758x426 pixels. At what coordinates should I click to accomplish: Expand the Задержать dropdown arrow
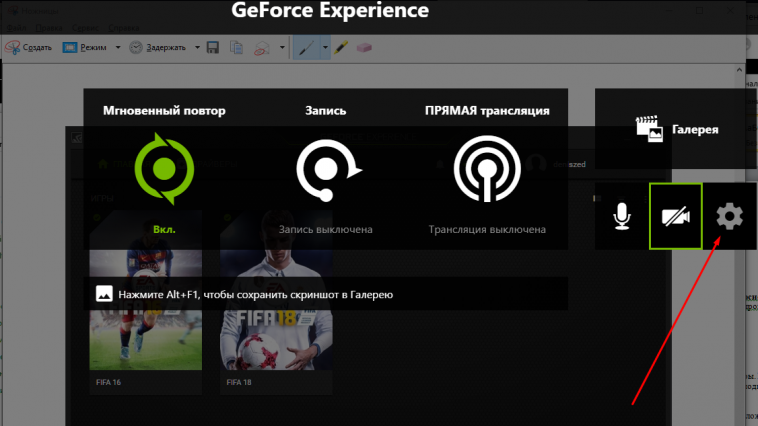pyautogui.click(x=197, y=47)
